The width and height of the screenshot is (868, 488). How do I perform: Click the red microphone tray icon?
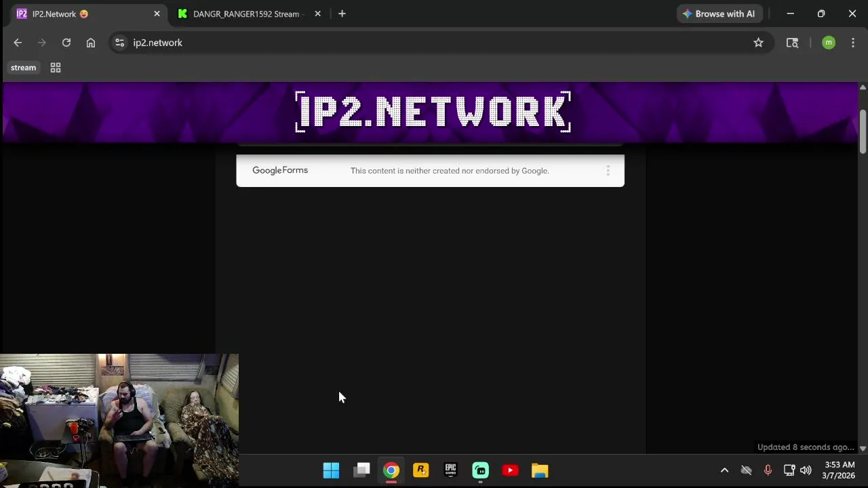coord(768,470)
